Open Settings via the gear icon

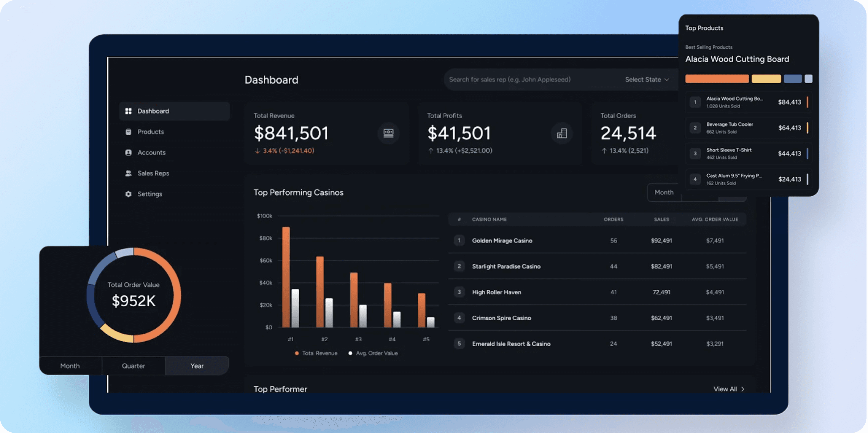coord(128,194)
